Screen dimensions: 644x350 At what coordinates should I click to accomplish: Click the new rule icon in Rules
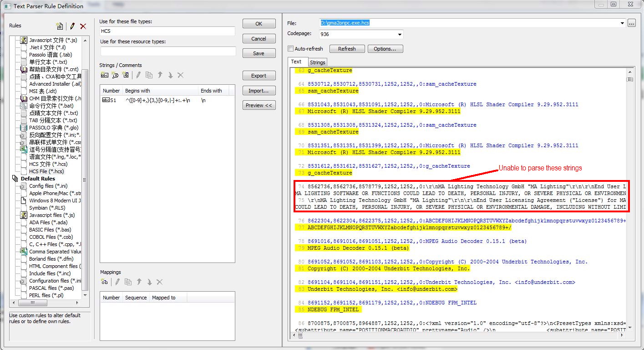(60, 26)
